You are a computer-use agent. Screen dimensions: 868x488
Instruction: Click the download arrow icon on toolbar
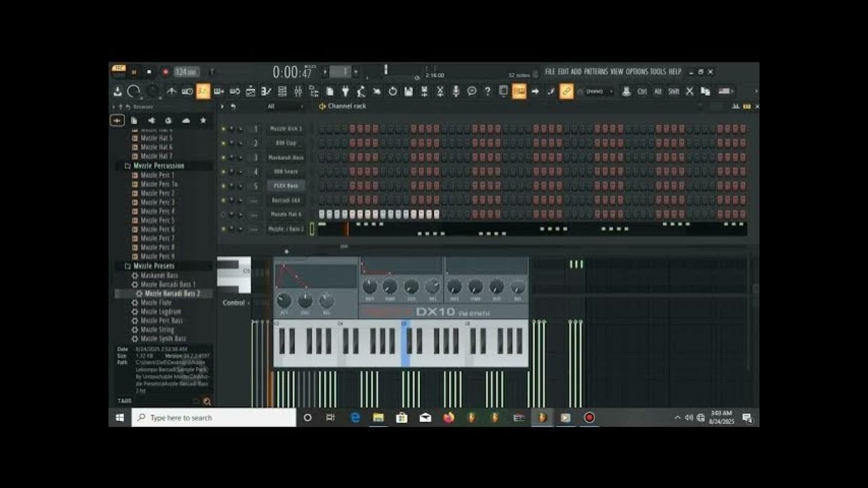118,91
